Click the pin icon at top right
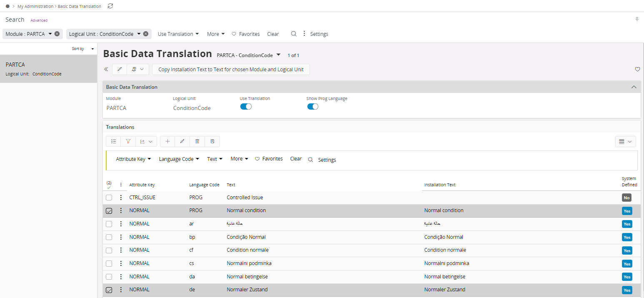This screenshot has height=298, width=644. click(x=637, y=20)
